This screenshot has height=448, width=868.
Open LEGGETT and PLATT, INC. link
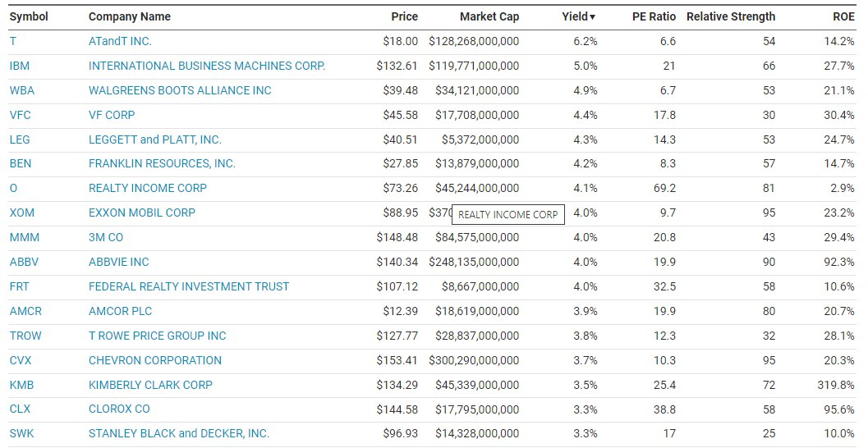[155, 139]
